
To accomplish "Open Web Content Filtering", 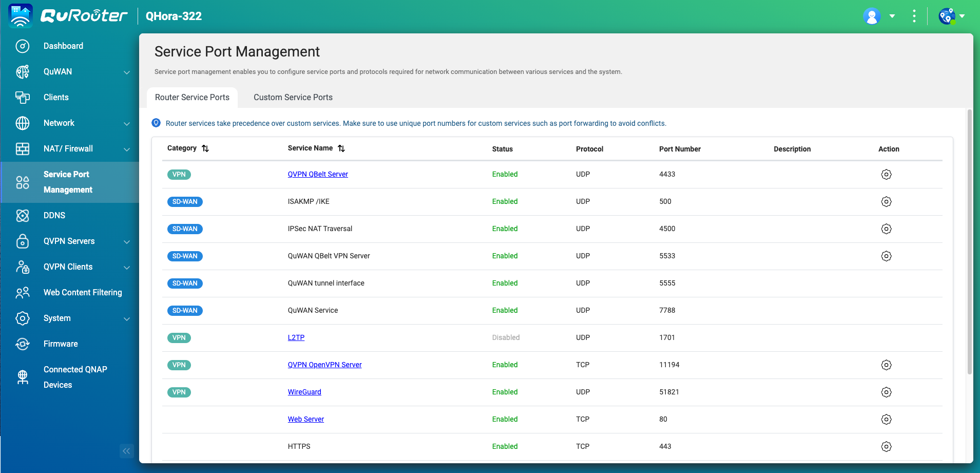I will point(83,292).
